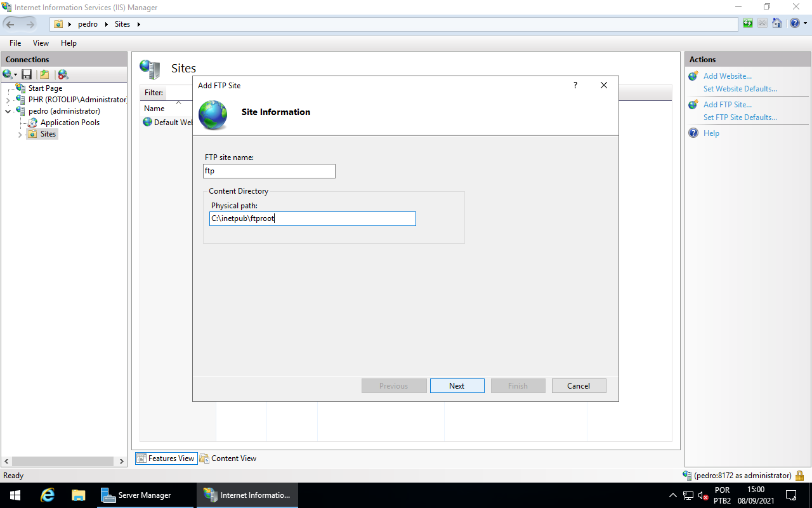This screenshot has width=812, height=508.
Task: Expand the PHR (ROTOLIP\Administrator) server node
Action: [x=8, y=100]
